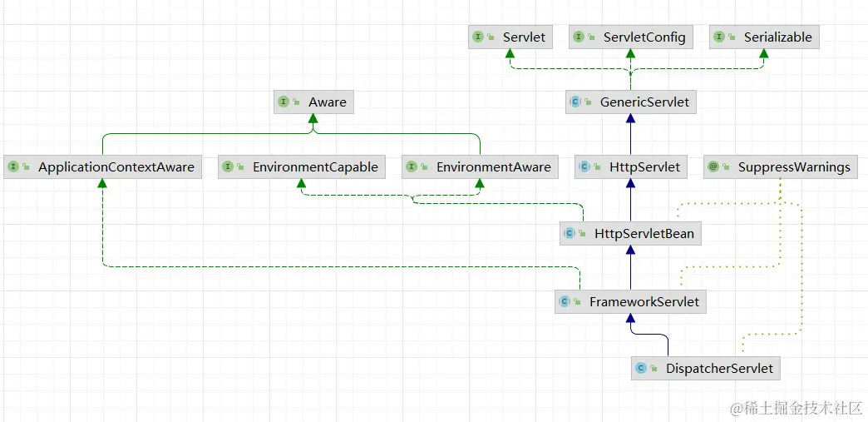Select the Servlet interface node

510,37
